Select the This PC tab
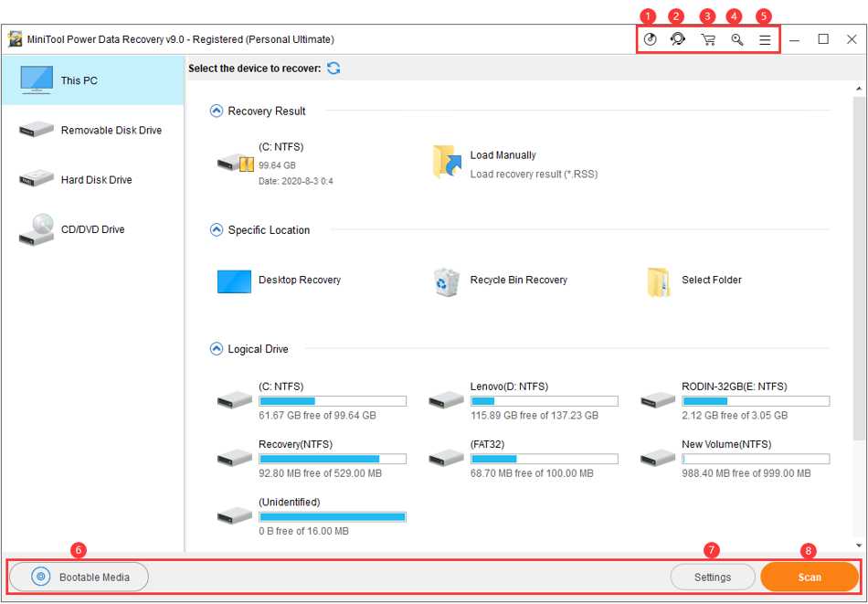Screen dimensions: 868x604 coord(92,80)
